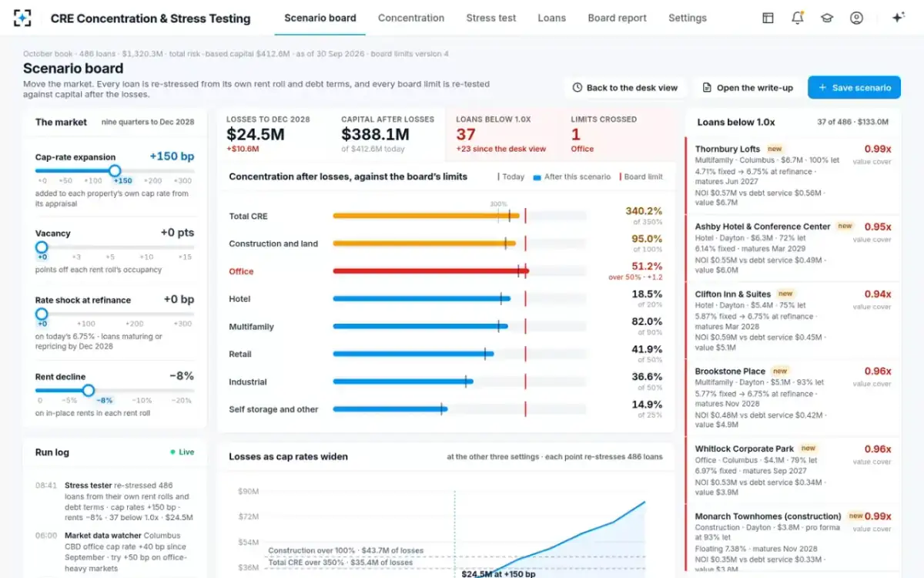Open the Clifton Inn & Suites loan
The height and width of the screenshot is (578, 924).
tap(792, 321)
